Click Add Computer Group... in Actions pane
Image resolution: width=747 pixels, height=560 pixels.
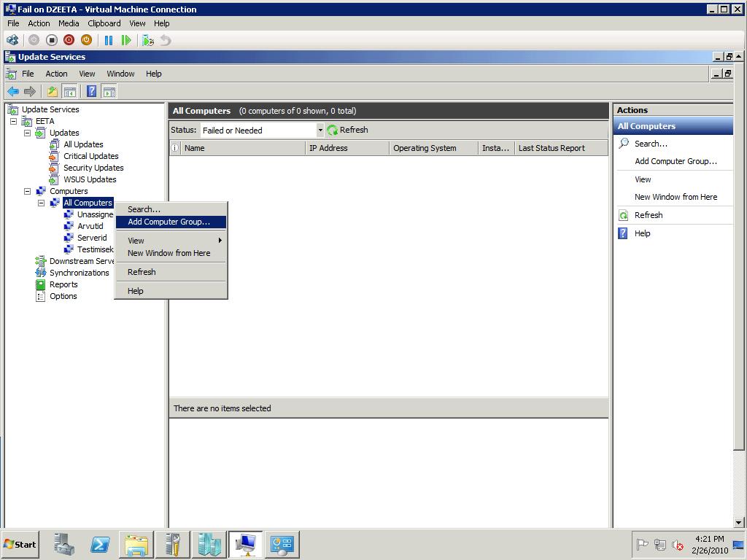click(x=676, y=161)
